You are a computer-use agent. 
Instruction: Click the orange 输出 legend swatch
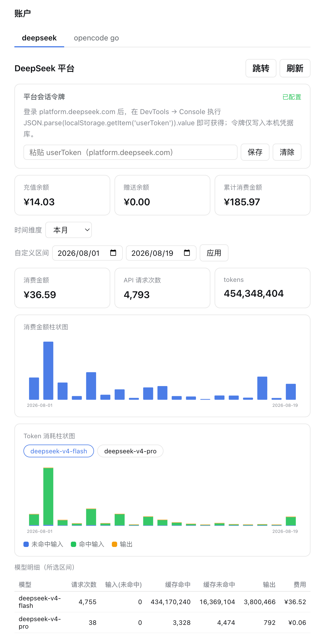[114, 544]
